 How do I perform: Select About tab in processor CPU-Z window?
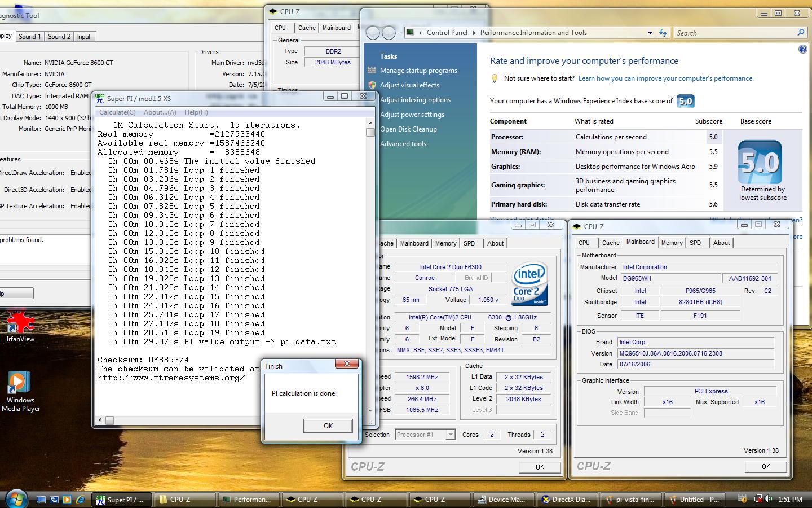496,243
